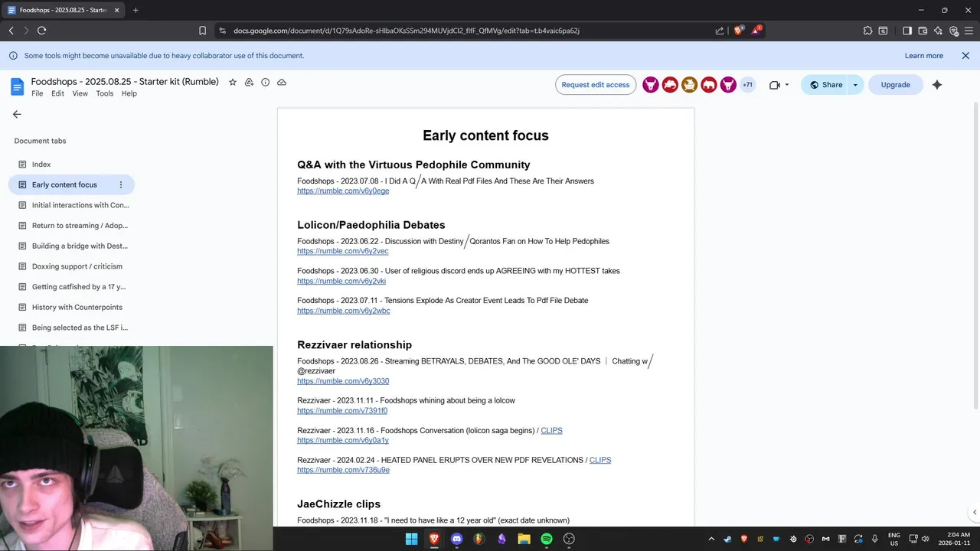This screenshot has height=551, width=980.
Task: Click the Upgrade button
Action: click(x=895, y=85)
